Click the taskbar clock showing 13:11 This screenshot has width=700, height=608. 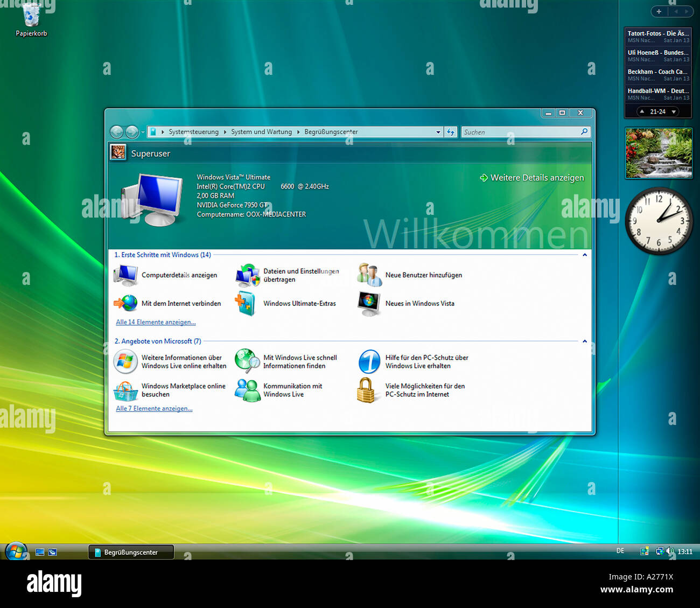685,551
